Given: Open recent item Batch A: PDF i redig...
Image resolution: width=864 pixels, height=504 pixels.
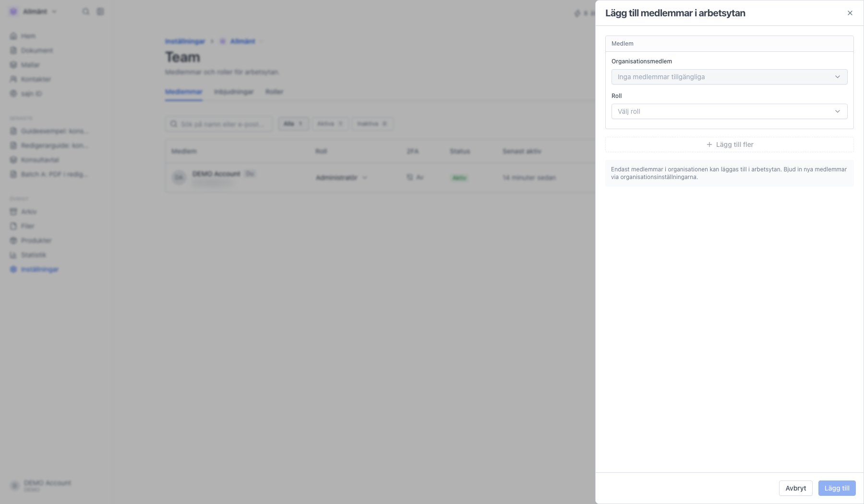Looking at the screenshot, I should [x=49, y=174].
